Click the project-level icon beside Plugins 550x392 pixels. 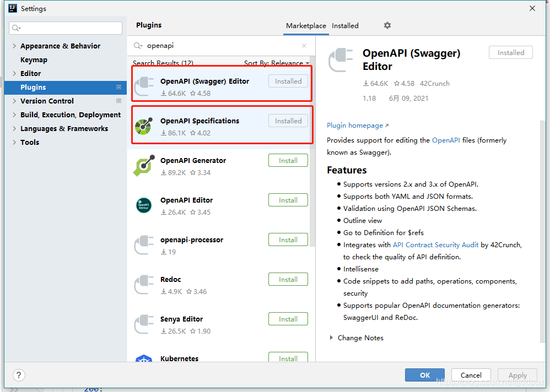118,87
